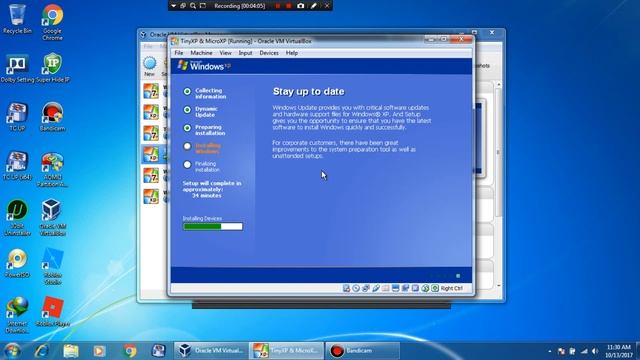Open Chrome from the taskbar
640x360 pixels.
130,351
